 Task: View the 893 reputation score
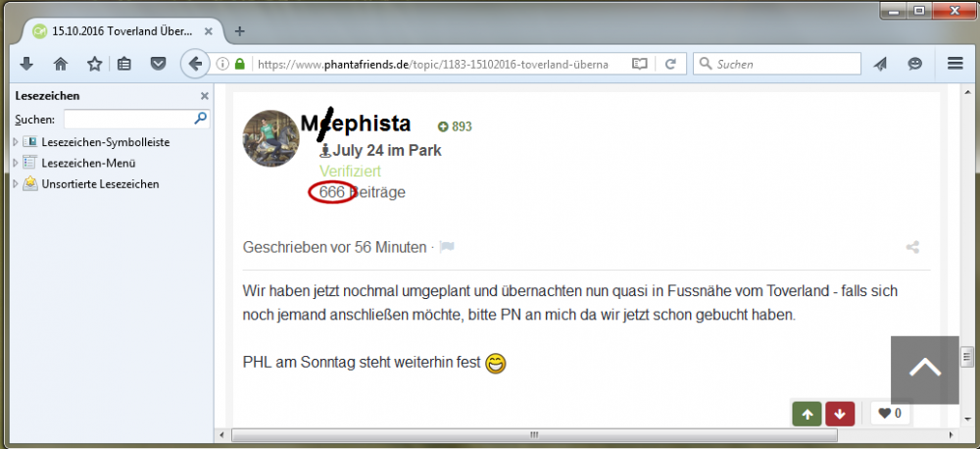tap(455, 126)
